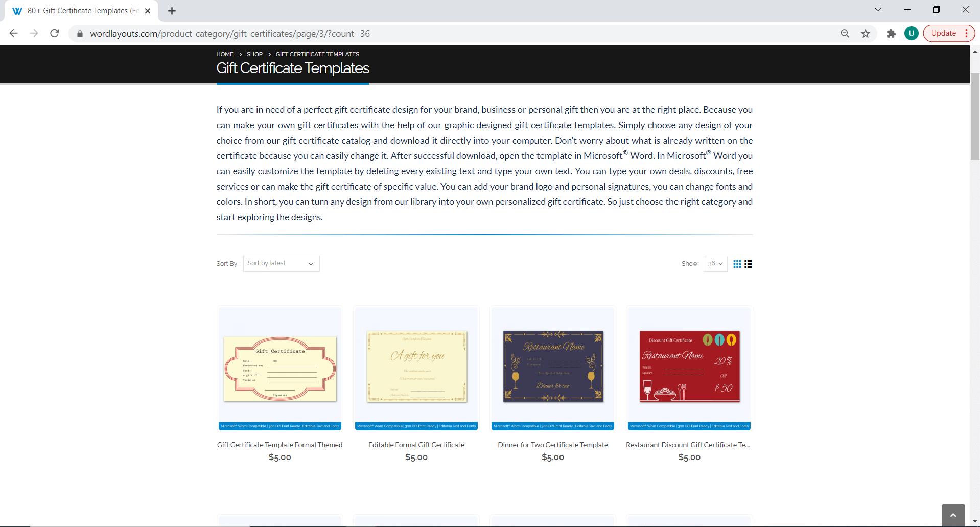The image size is (980, 527).
Task: Click the Gift Certificate Templates page heading
Action: [x=293, y=68]
